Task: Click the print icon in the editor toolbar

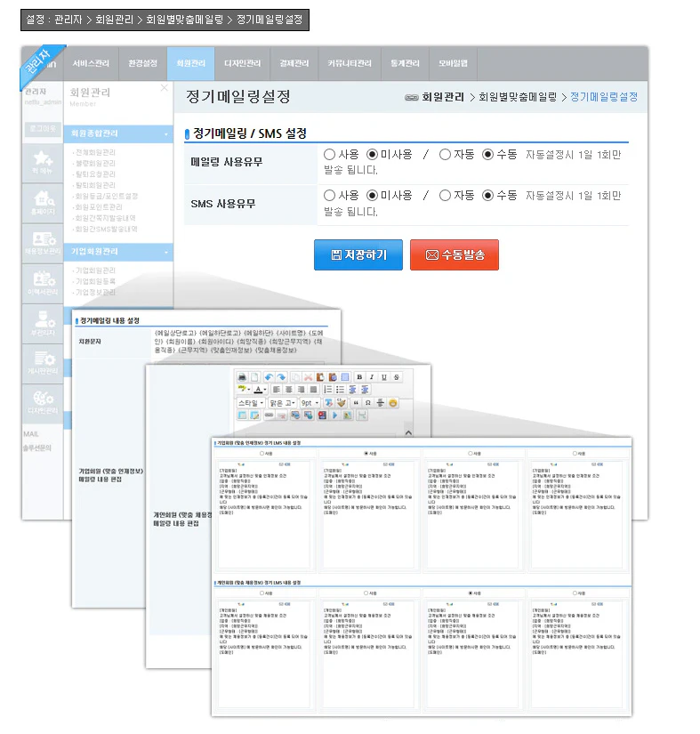Action: (242, 377)
